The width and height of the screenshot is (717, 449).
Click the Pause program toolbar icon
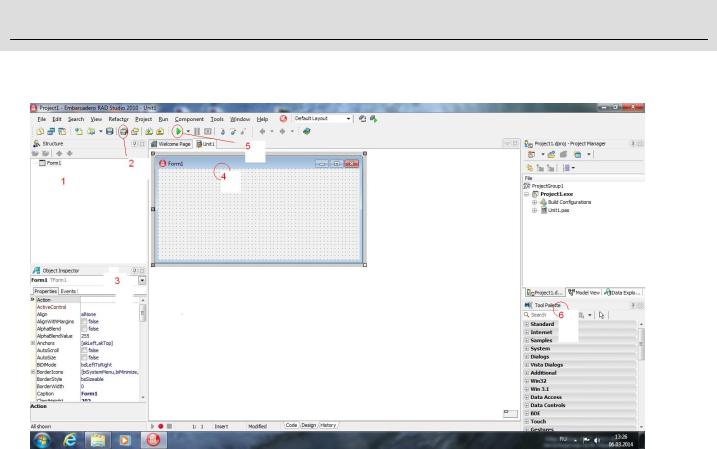(x=197, y=132)
